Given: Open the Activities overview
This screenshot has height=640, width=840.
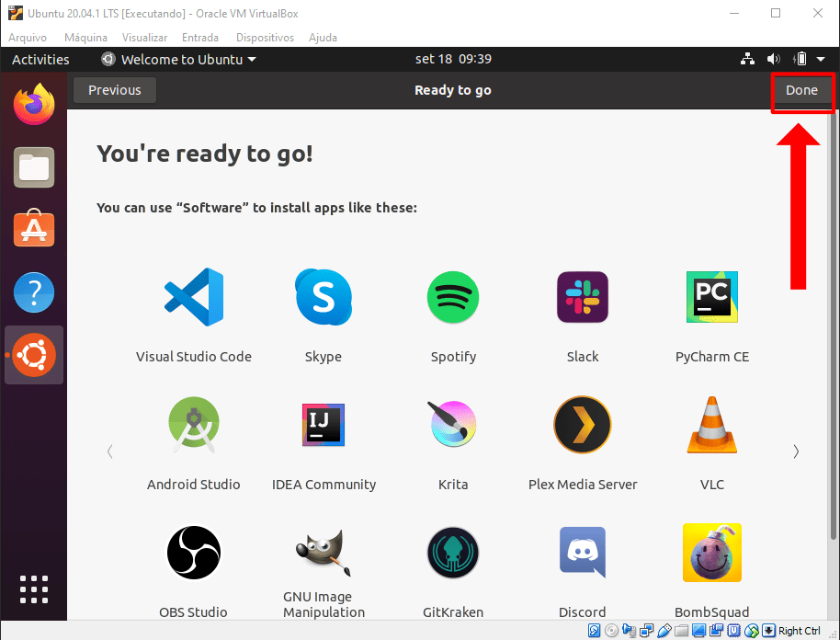Looking at the screenshot, I should [40, 59].
